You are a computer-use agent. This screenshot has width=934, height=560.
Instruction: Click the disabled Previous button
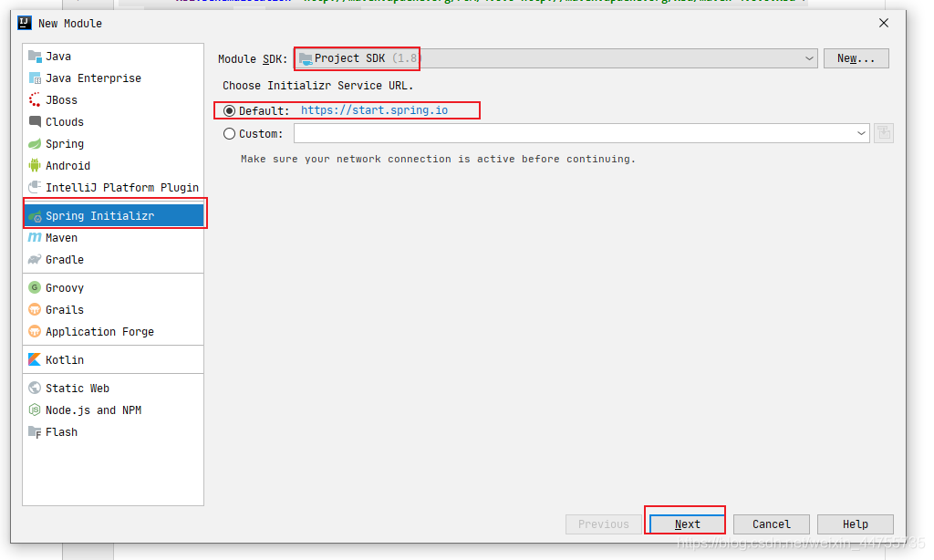604,524
